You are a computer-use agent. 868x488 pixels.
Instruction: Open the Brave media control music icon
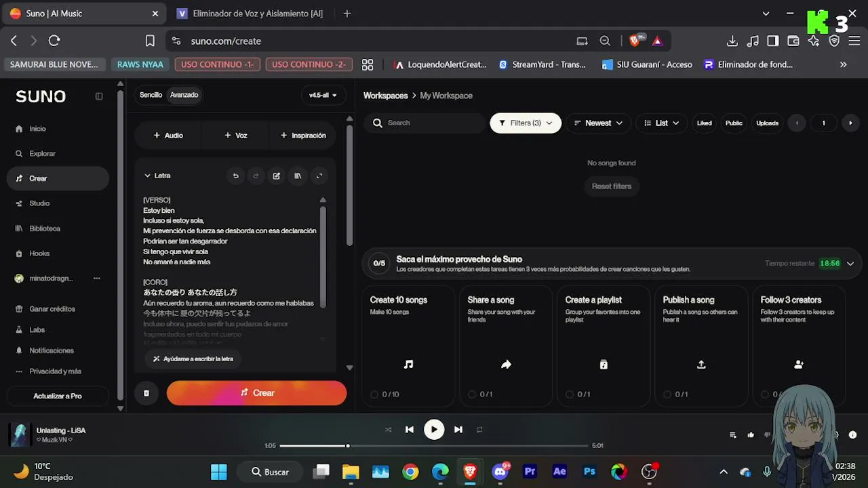(x=753, y=41)
